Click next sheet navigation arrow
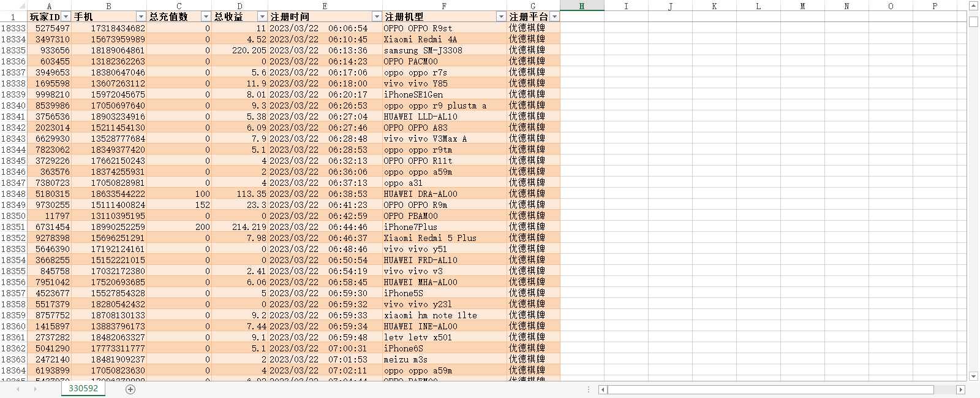The image size is (980, 398). (x=36, y=389)
